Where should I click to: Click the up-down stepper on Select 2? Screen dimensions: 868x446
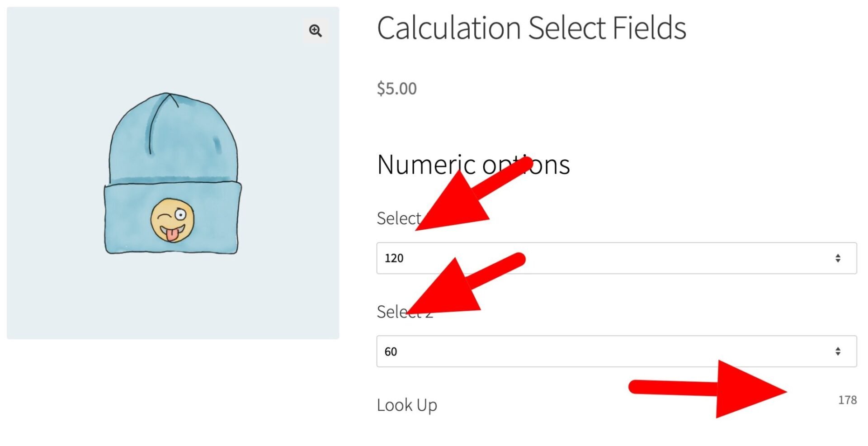[837, 351]
